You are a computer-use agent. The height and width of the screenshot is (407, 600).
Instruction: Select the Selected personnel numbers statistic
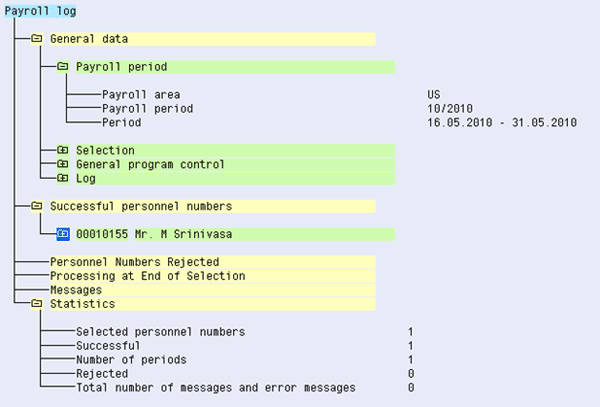click(x=160, y=331)
